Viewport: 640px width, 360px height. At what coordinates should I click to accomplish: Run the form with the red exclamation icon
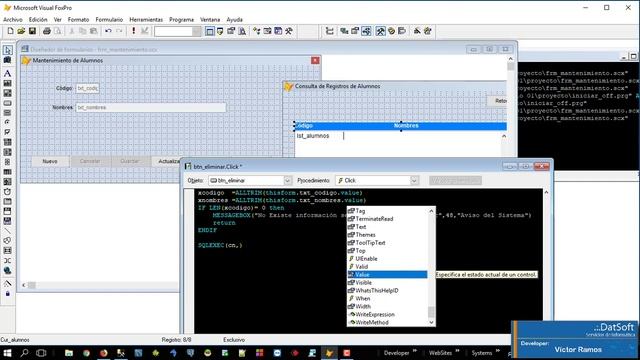pyautogui.click(x=133, y=31)
